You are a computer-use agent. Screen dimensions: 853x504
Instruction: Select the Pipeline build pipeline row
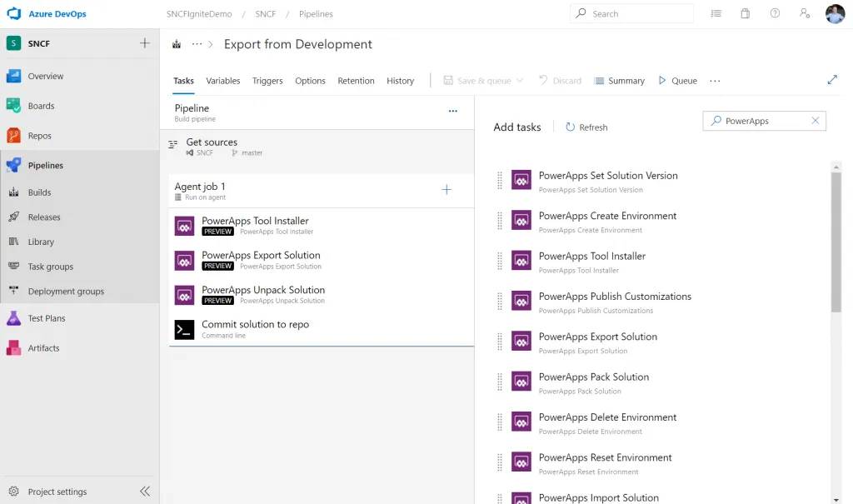point(317,112)
